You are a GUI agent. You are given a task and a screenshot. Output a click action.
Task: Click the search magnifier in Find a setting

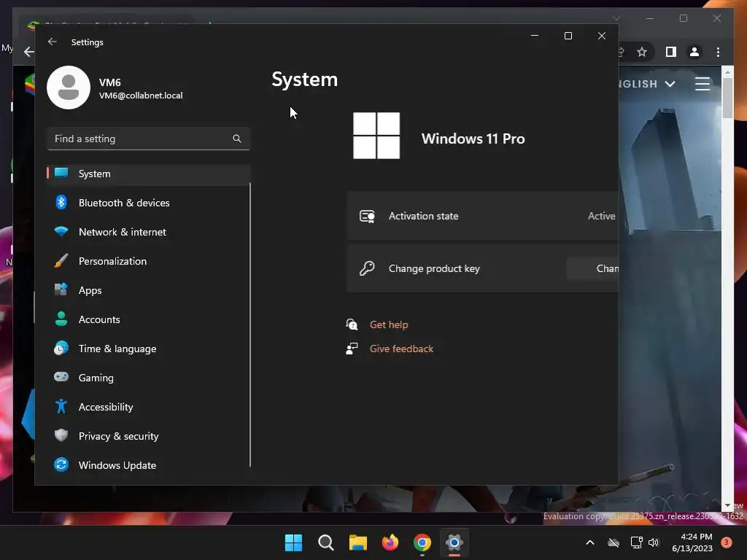pyautogui.click(x=237, y=139)
